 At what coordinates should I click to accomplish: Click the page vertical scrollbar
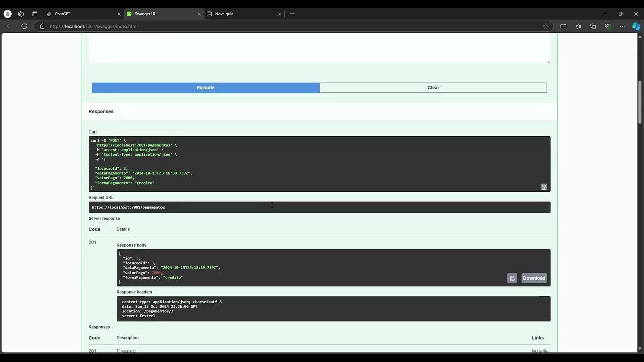tap(640, 102)
